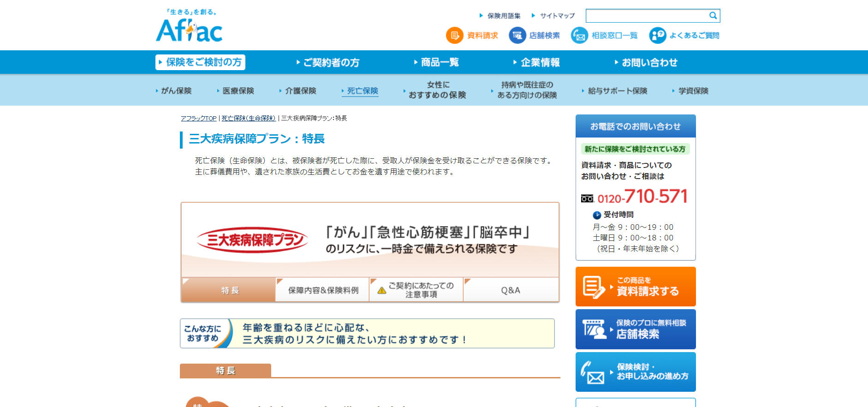Click the お電話でのお問い合わせ header

[636, 126]
